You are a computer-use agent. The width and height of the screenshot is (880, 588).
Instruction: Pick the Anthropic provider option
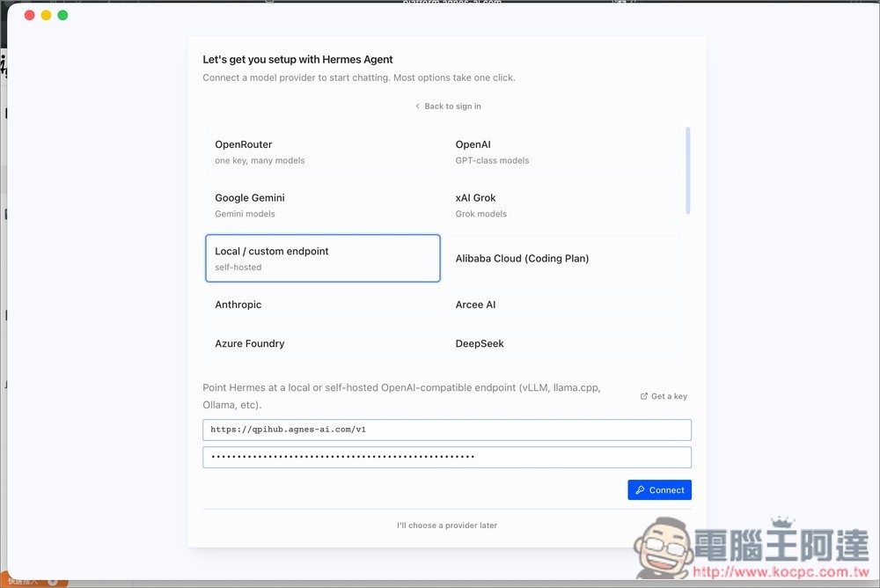tap(323, 305)
